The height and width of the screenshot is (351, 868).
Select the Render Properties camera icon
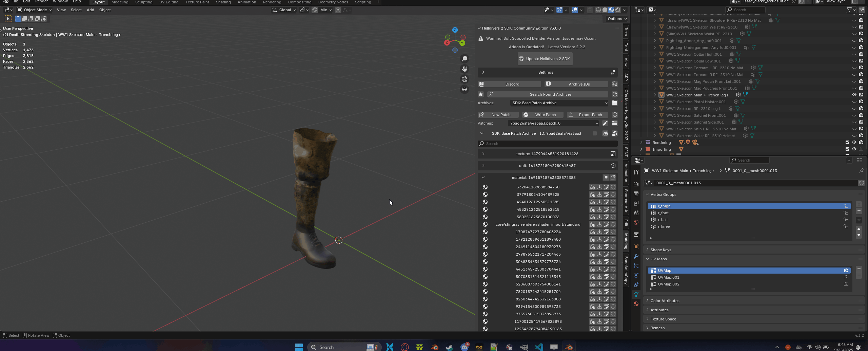click(636, 184)
